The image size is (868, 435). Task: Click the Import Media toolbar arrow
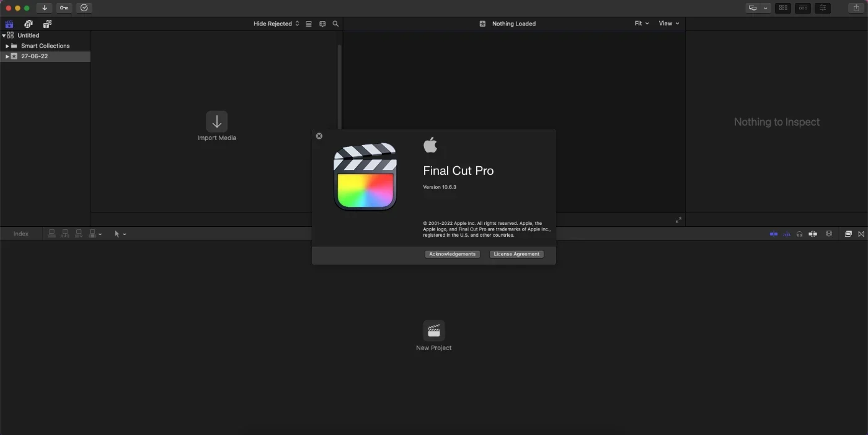pyautogui.click(x=45, y=8)
